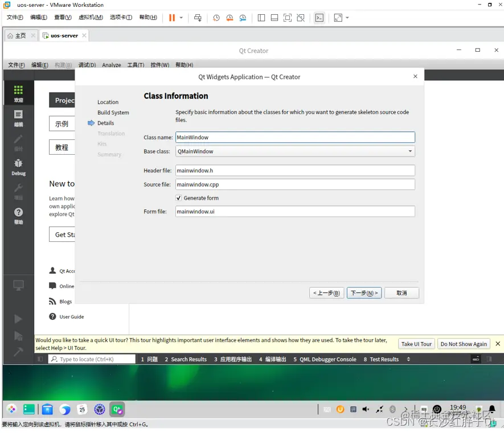This screenshot has height=433, width=504.
Task: Click the Run play icon in Qt Creator sidebar
Action: click(18, 319)
